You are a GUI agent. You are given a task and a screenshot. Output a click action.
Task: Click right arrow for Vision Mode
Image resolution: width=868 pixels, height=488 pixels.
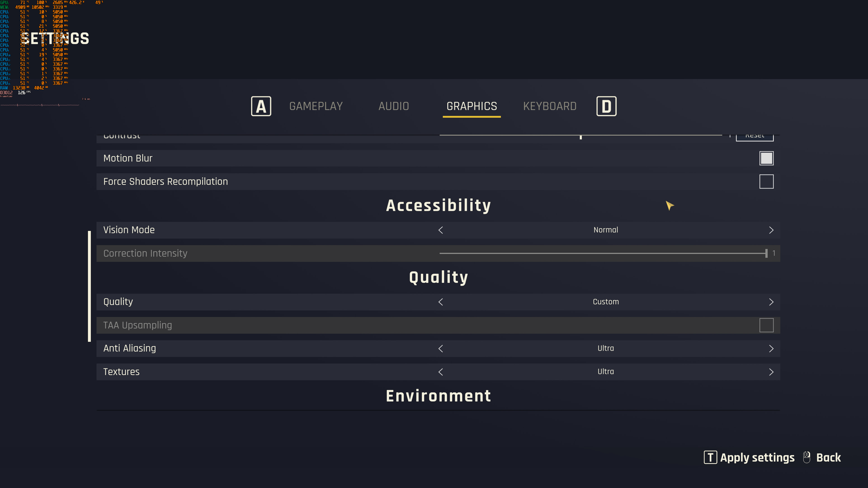(x=771, y=230)
